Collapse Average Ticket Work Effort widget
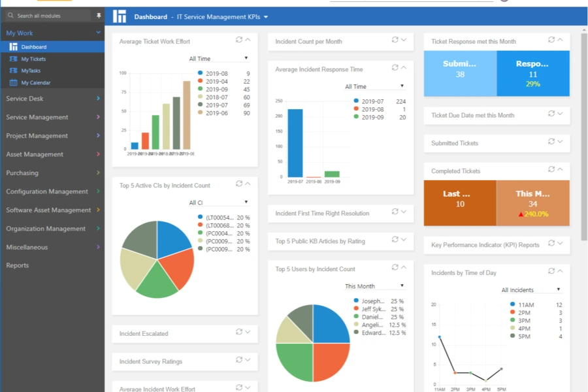Screen dimensions: 588x392 pyautogui.click(x=248, y=40)
